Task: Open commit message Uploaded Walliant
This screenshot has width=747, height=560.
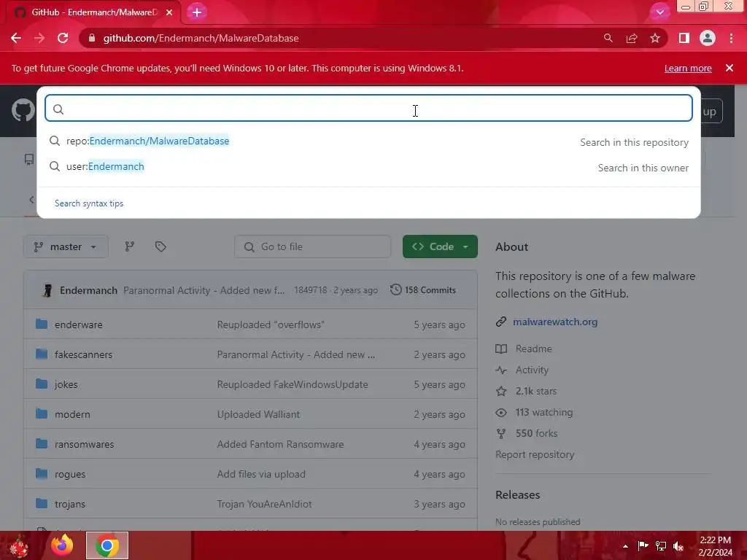Action: point(258,415)
